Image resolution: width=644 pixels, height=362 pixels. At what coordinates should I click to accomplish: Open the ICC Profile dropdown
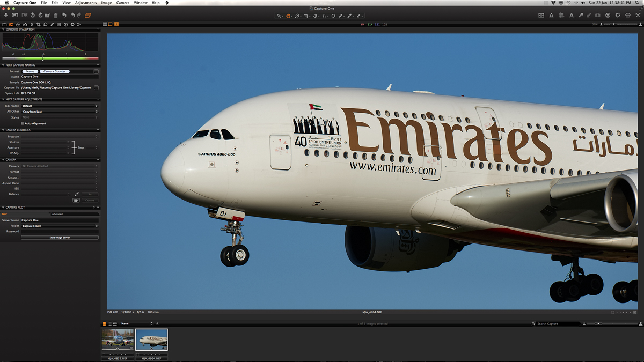[60, 106]
